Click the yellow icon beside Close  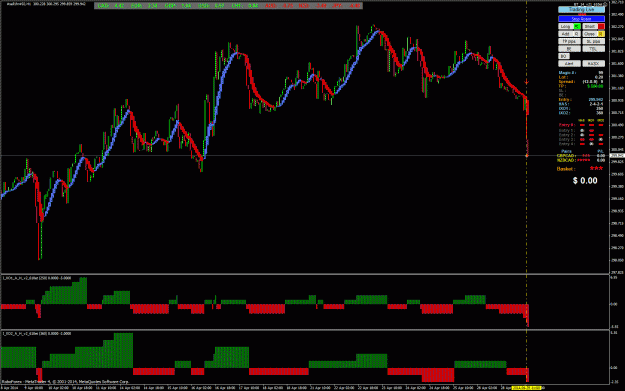601,34
